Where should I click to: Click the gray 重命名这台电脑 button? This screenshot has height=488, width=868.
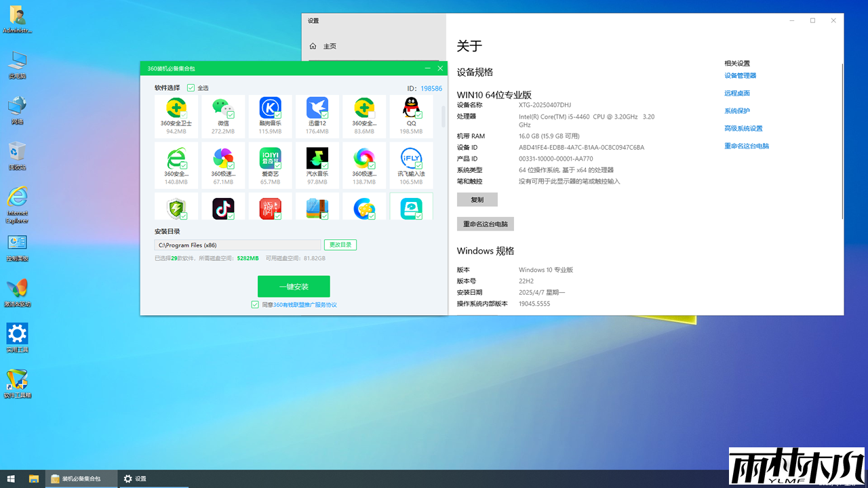[x=486, y=224]
